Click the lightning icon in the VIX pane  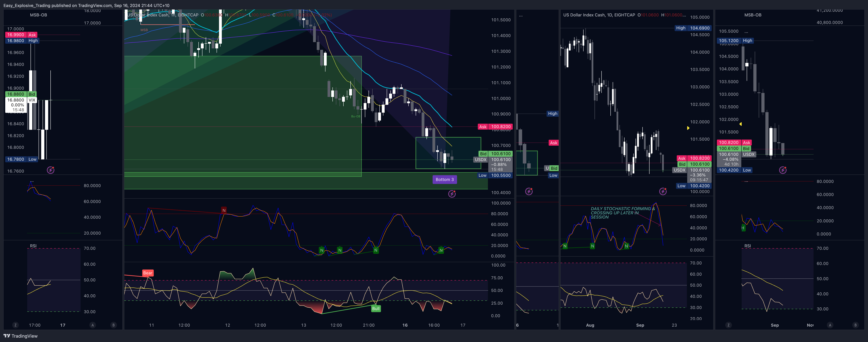[x=51, y=170]
